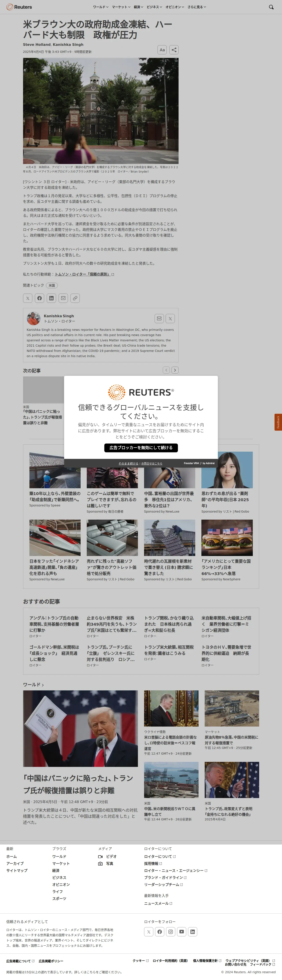282x980 pixels.
Task: Follow Reuters on Instagram in the footer
Action: 171,932
